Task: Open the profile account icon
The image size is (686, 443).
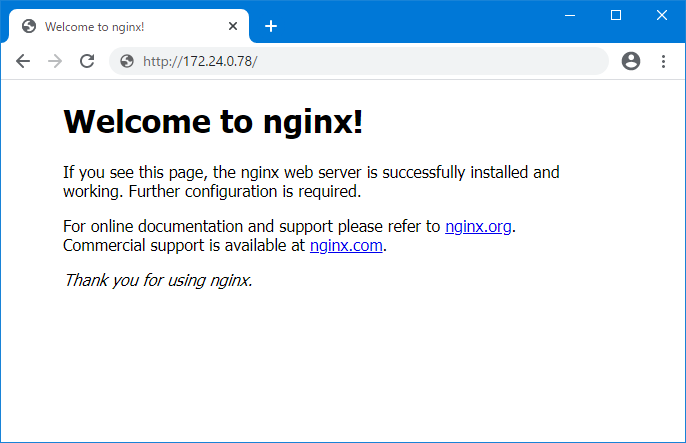Action: (631, 61)
